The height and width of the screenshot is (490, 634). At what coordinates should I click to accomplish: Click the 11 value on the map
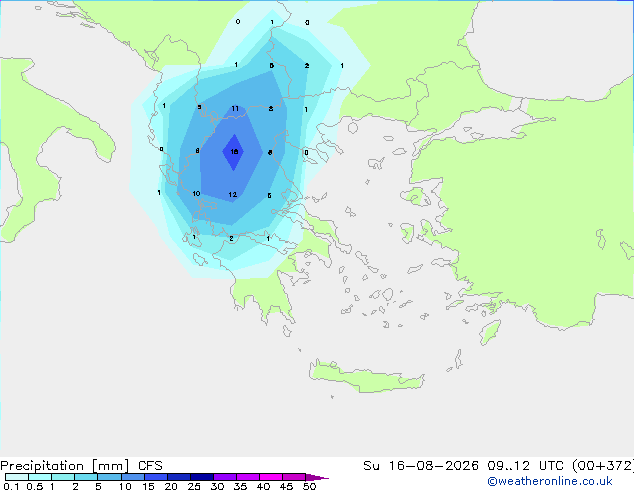[x=235, y=108]
